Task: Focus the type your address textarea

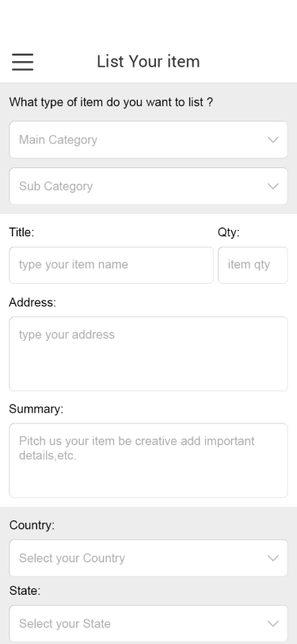Action: coord(149,354)
